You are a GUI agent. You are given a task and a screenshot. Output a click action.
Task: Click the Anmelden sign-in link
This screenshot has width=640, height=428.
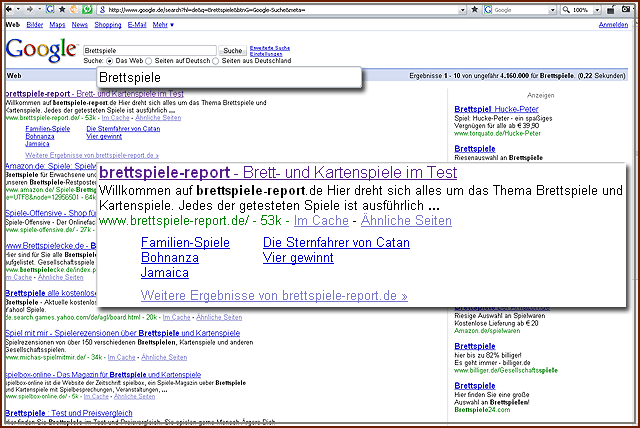(613, 24)
